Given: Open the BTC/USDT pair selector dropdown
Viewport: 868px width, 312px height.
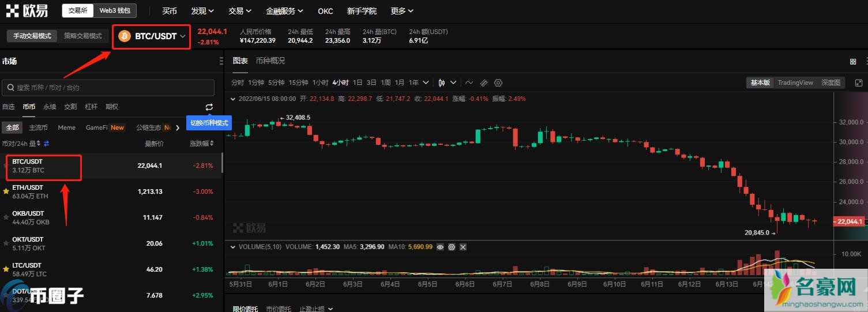Looking at the screenshot, I should point(152,36).
